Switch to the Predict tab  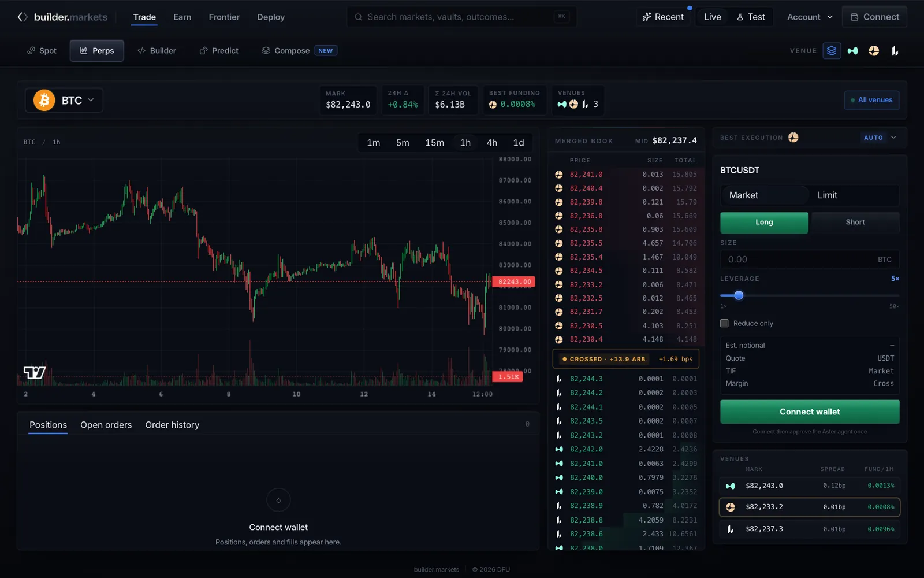(219, 51)
